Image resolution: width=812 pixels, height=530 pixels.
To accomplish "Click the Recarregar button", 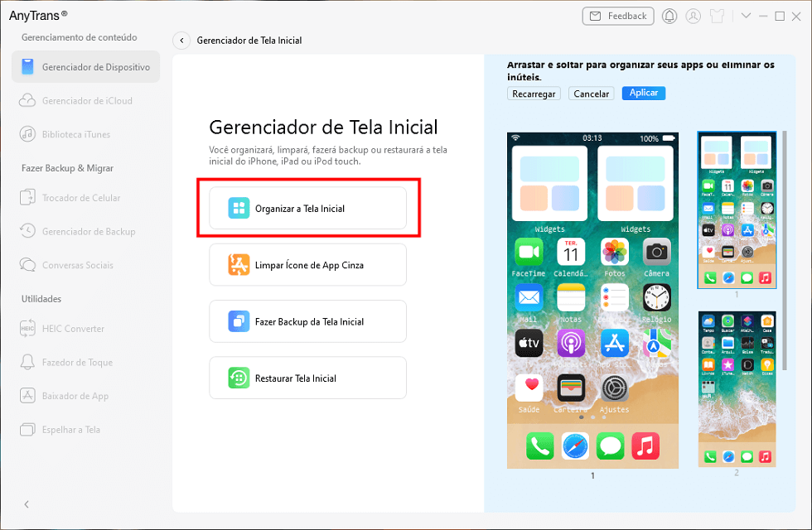I will [534, 94].
